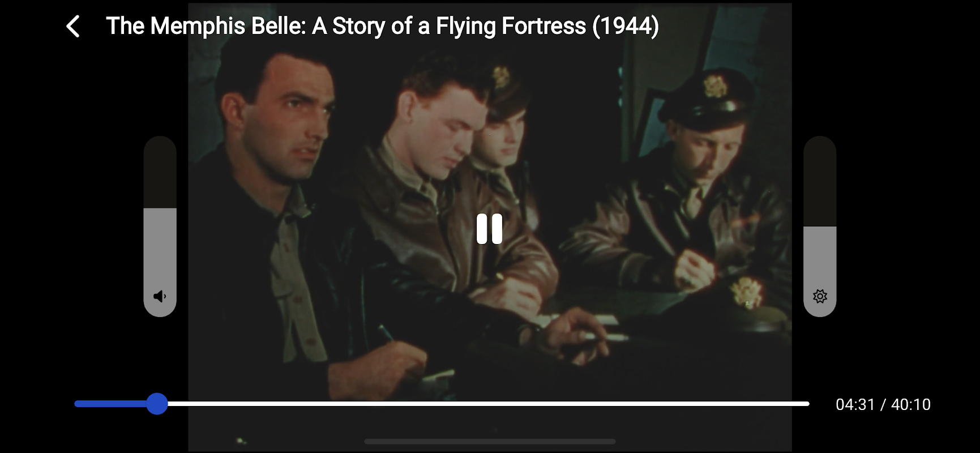Increase brightness by tapping the dark upper brightness bar
The image size is (980, 453).
[x=820, y=181]
